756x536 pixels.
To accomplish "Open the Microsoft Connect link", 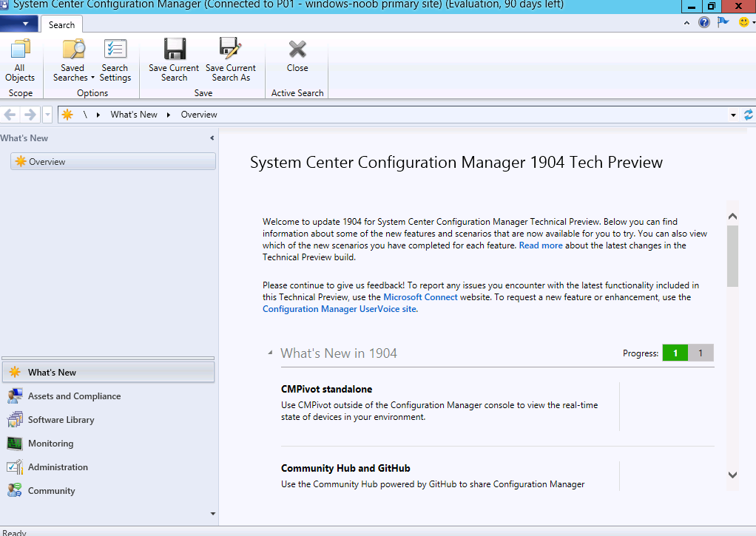I will tap(420, 297).
